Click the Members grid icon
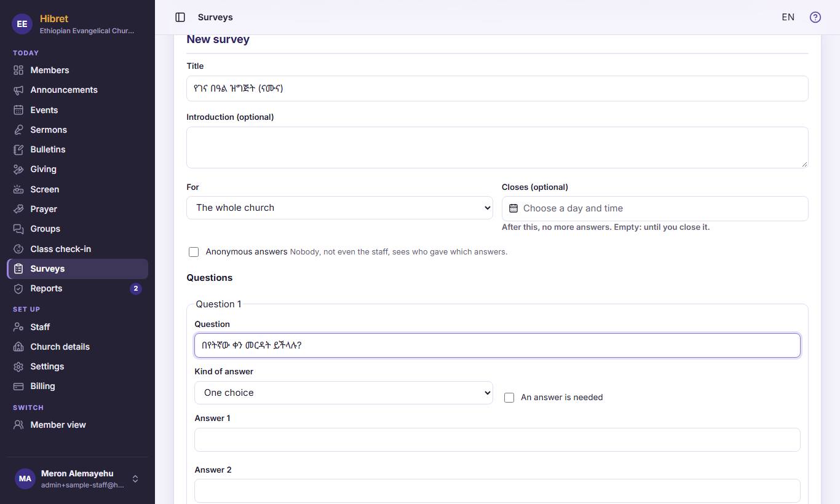Image resolution: width=840 pixels, height=504 pixels. [x=18, y=70]
